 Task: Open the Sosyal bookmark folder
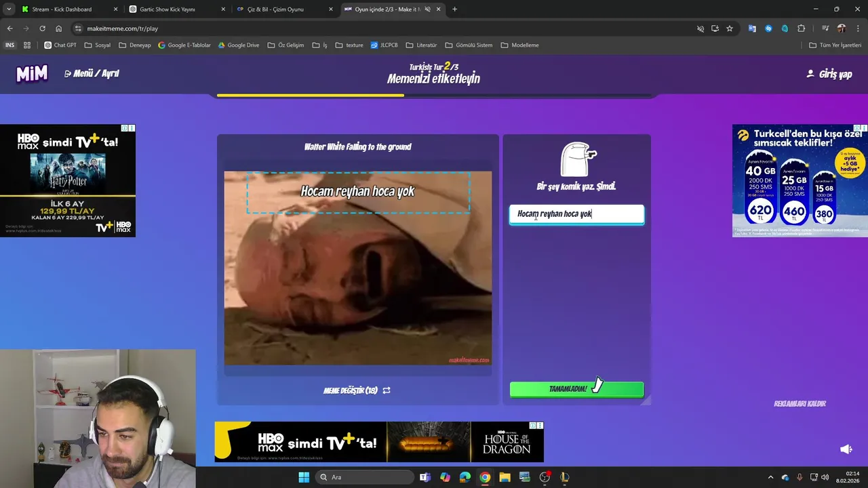pyautogui.click(x=97, y=45)
